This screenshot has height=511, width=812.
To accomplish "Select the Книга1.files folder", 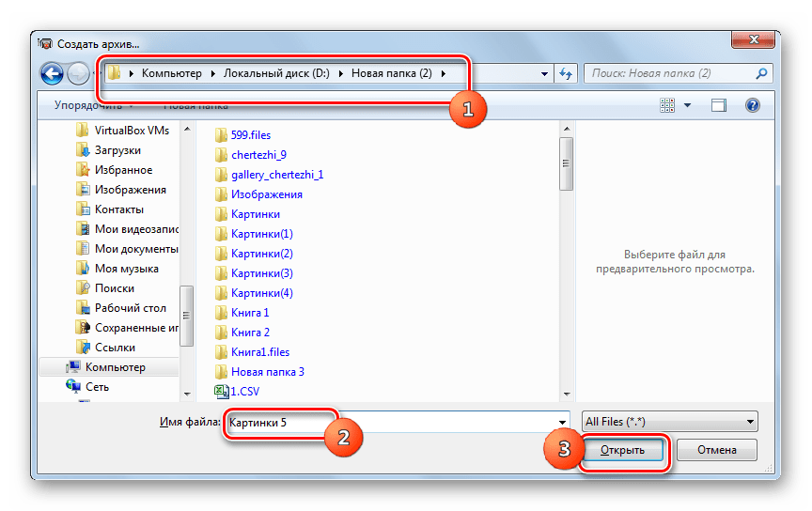I will [x=260, y=352].
